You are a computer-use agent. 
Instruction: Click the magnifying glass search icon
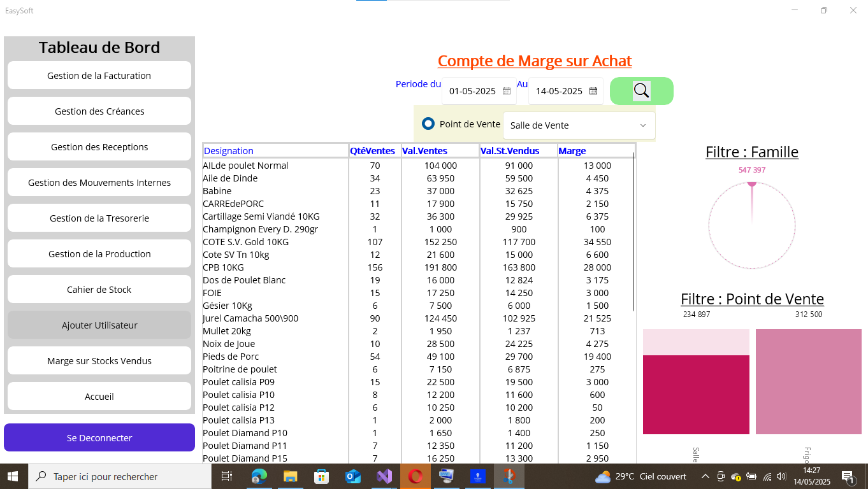pos(641,91)
